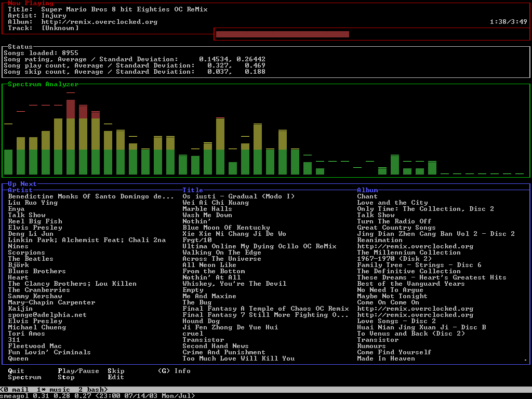This screenshot has width=532, height=399.
Task: Switch to the mail screen window
Action: point(16,390)
